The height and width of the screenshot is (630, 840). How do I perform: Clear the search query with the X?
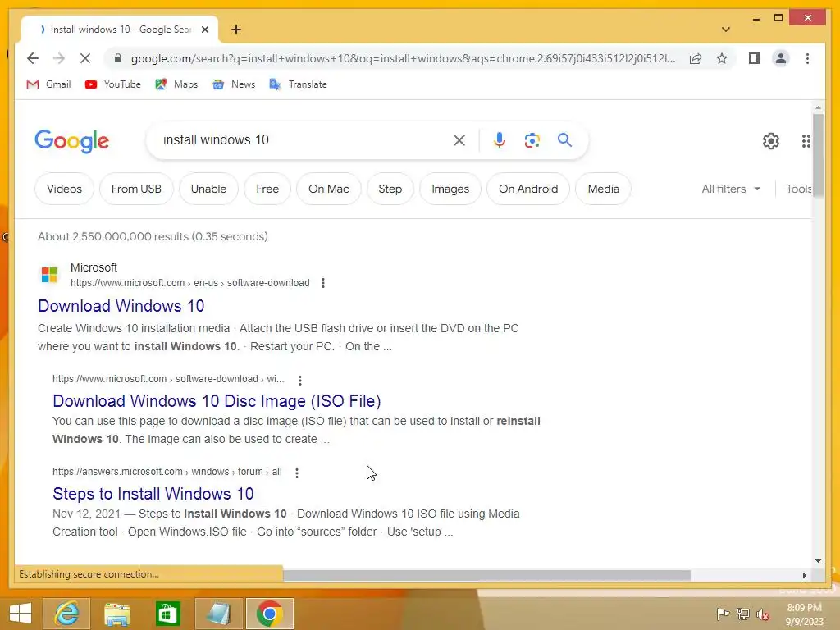pos(459,140)
